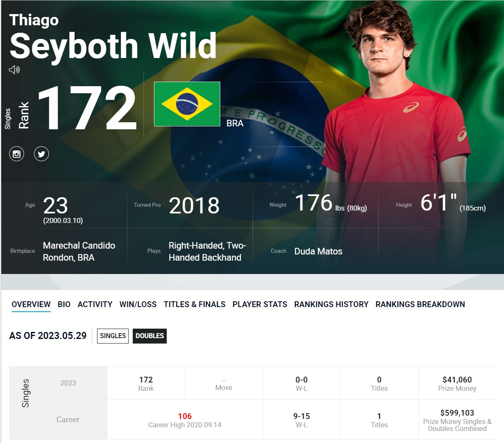The height and width of the screenshot is (443, 504).
Task: Click the career high ranking 106
Action: (x=185, y=416)
